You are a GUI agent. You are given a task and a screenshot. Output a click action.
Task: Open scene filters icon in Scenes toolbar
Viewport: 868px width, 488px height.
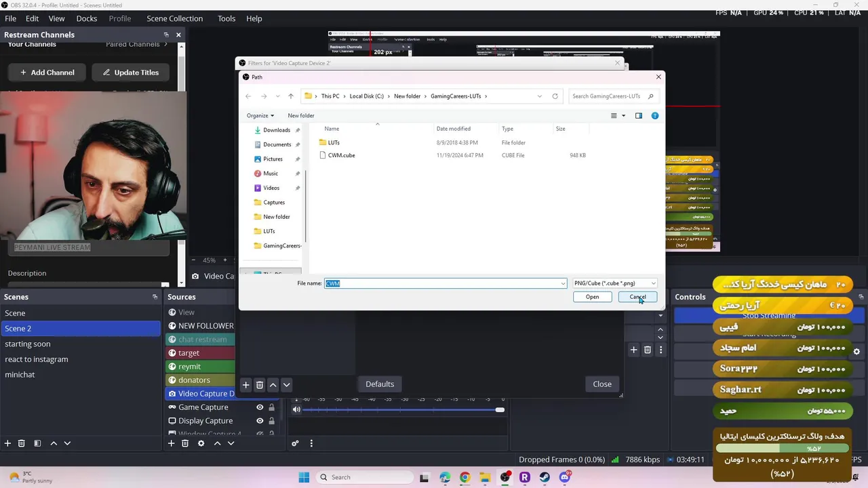37,443
